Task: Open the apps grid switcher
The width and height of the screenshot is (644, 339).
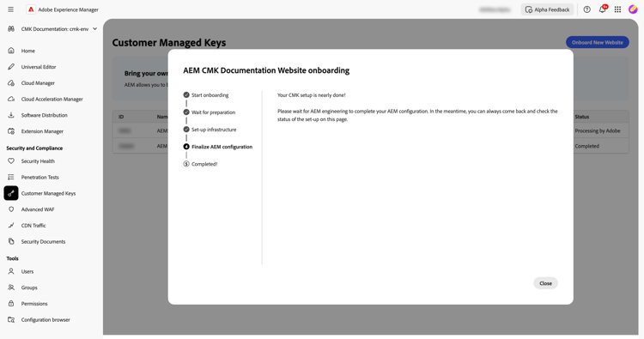Action: pos(617,9)
